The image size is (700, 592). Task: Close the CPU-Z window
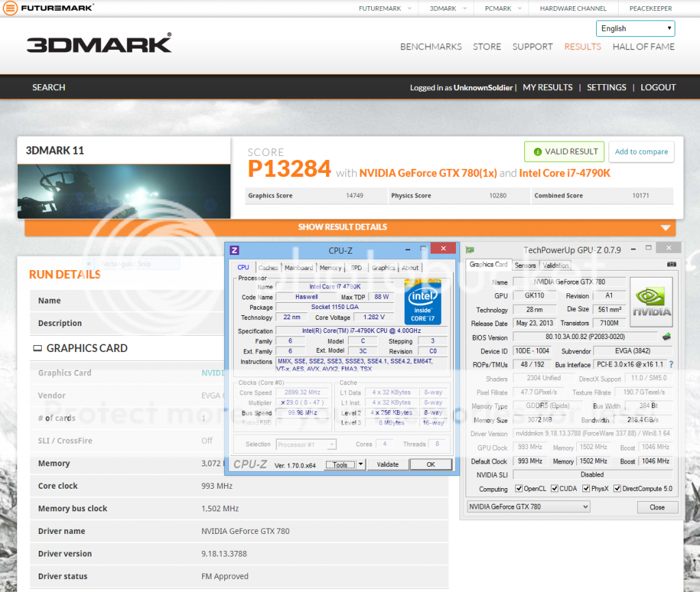[443, 248]
